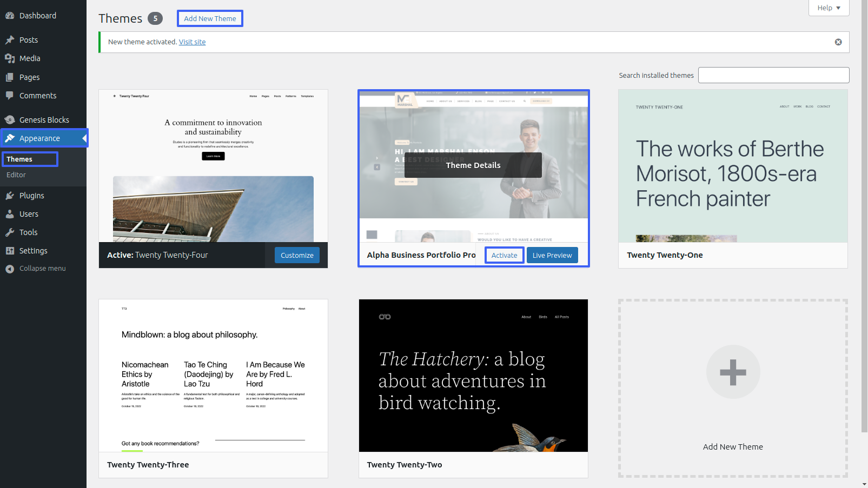Click the Posts pushpin icon
The height and width of the screenshot is (488, 868).
pos(10,40)
